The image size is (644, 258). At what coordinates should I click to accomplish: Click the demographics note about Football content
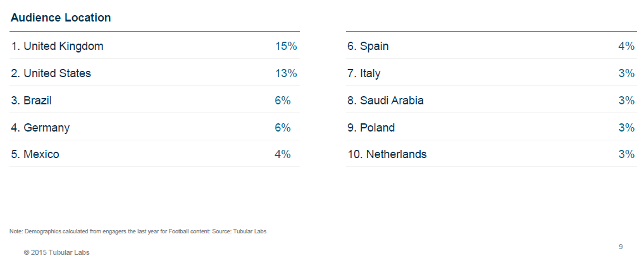click(x=138, y=231)
